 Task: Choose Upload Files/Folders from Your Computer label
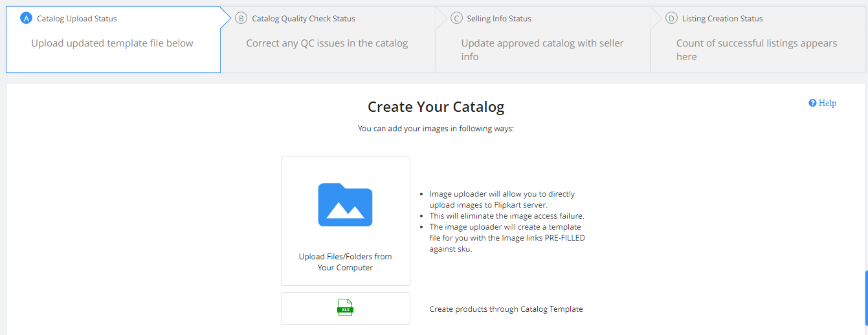[x=345, y=262]
